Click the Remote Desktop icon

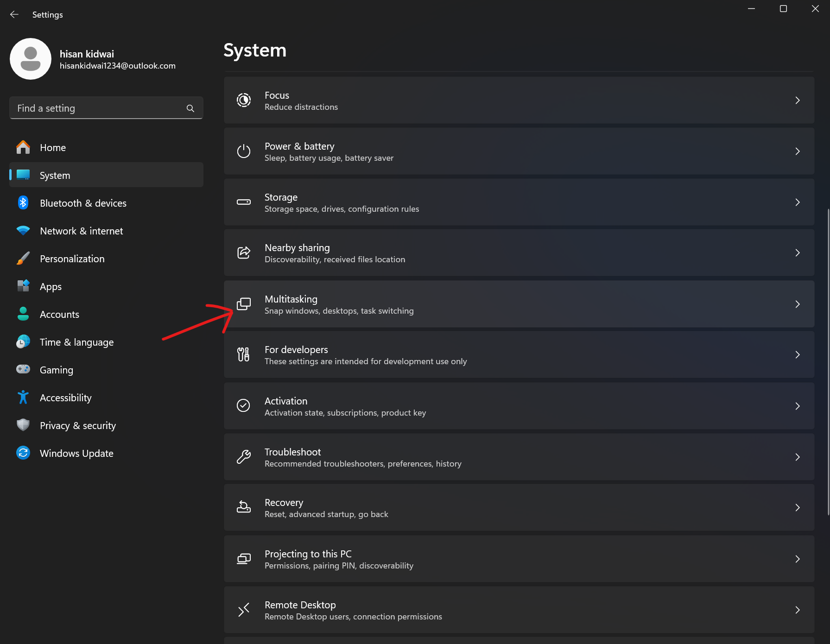pos(244,610)
